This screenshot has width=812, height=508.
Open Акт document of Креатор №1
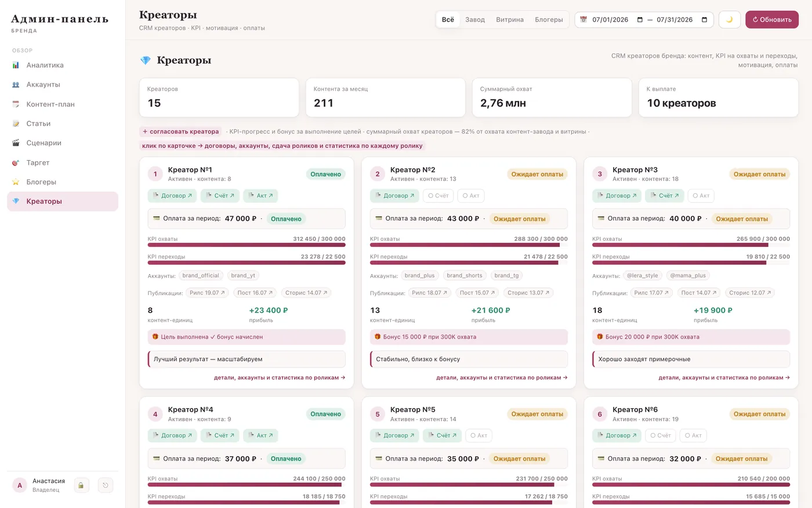pyautogui.click(x=260, y=196)
